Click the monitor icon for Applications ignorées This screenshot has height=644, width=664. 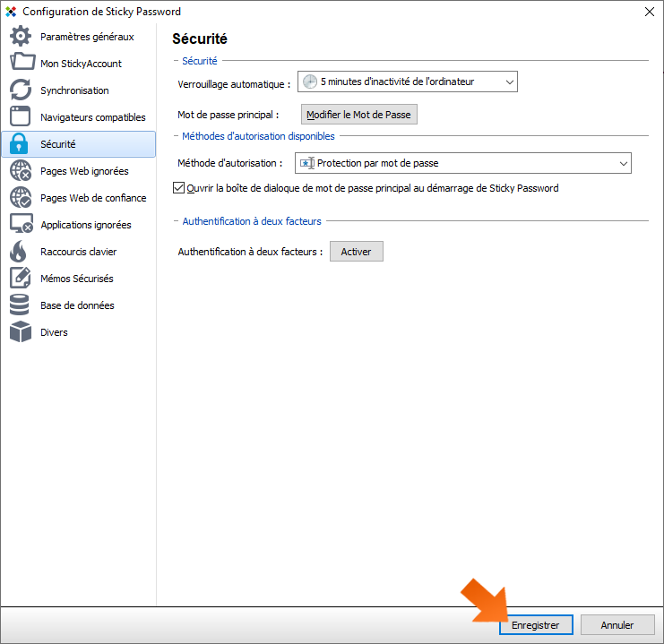pyautogui.click(x=22, y=224)
